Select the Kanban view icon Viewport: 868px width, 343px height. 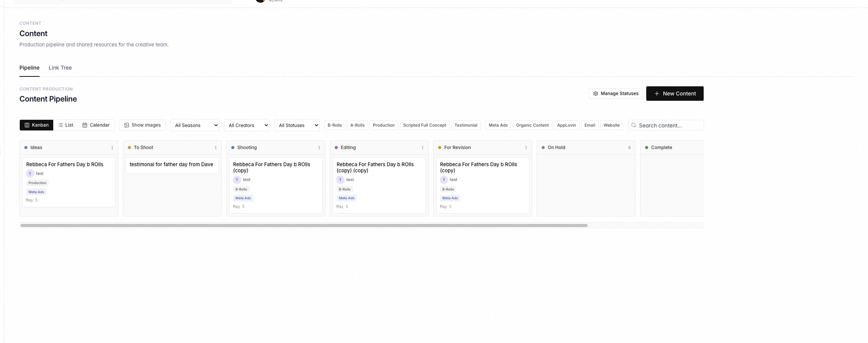(x=27, y=125)
